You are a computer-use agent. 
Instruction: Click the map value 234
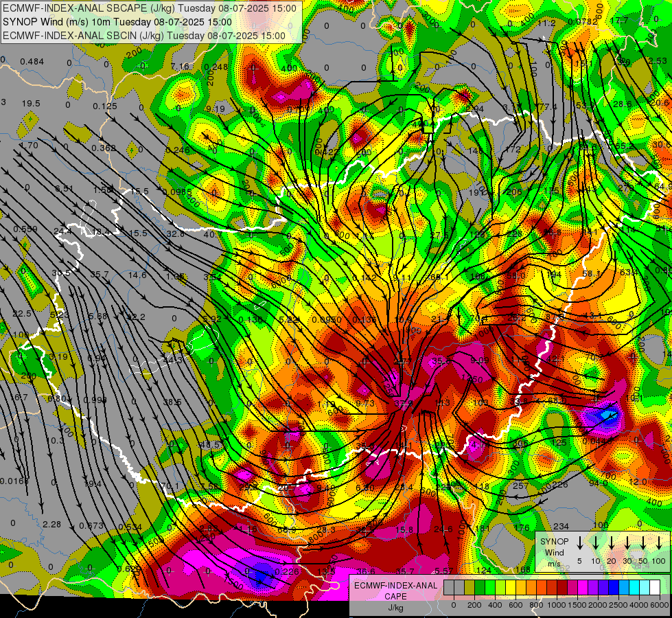click(561, 526)
